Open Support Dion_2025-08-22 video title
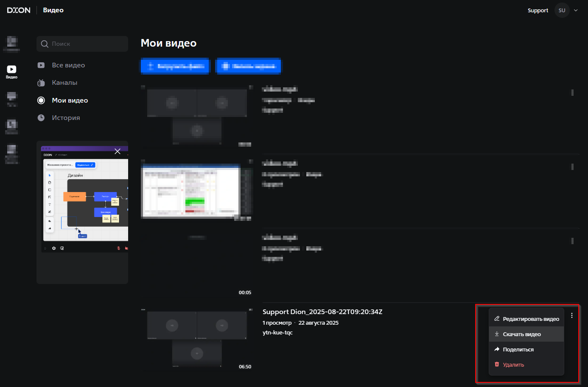The height and width of the screenshot is (387, 588). tap(322, 312)
